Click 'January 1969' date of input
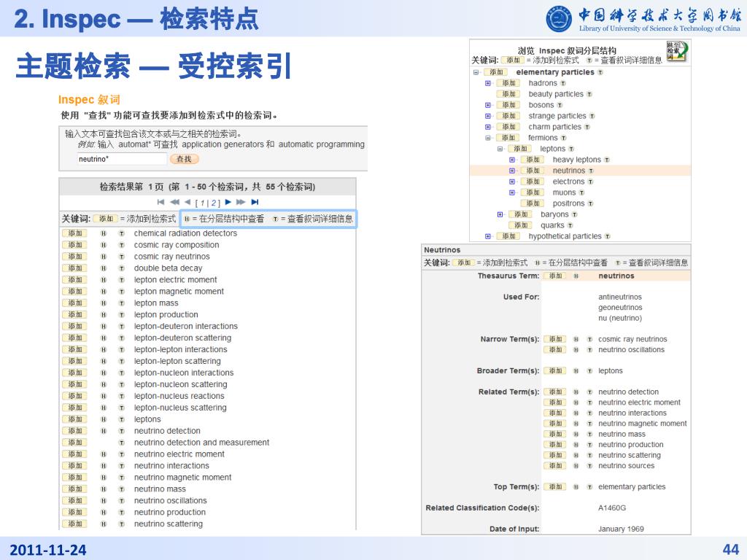 pos(622,529)
